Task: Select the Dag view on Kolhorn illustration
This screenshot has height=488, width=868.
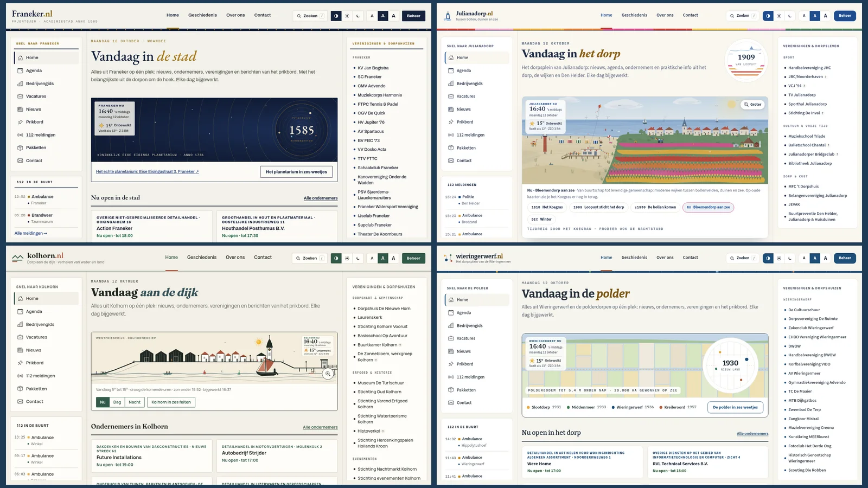Action: [117, 402]
